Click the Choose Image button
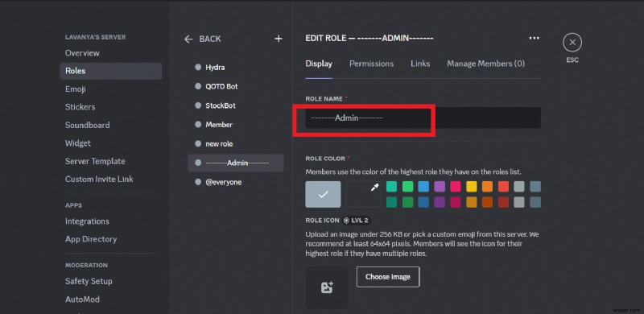644x314 pixels. pos(388,277)
